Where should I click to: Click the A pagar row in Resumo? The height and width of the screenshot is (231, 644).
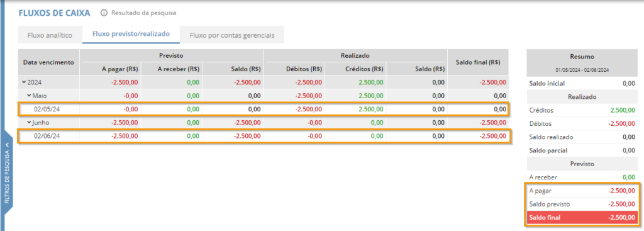582,191
